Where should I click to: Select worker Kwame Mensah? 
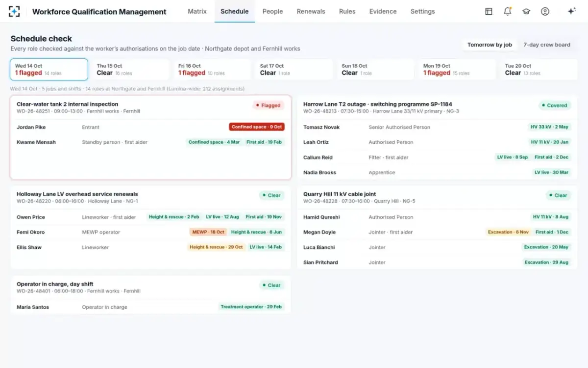pyautogui.click(x=36, y=142)
